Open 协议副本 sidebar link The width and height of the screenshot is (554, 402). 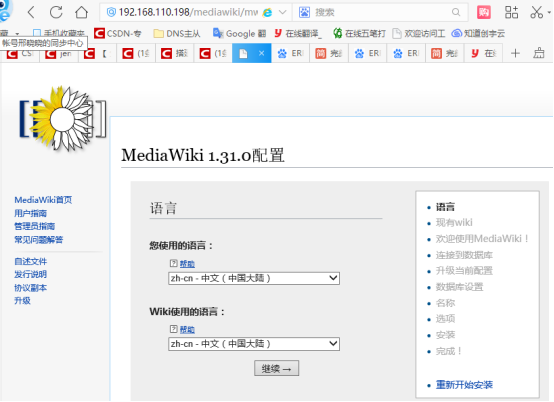pos(30,288)
